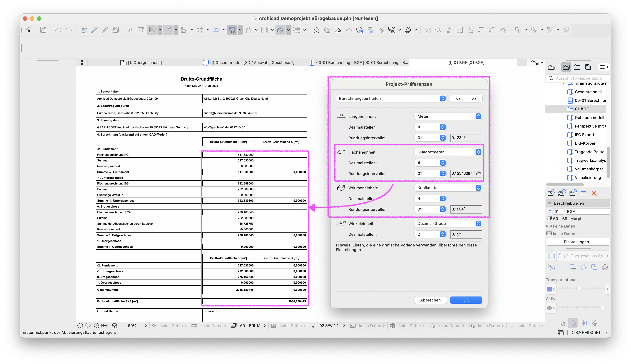Viewport: 631px width, 364px height.
Task: Click the zoom-in magnifier in bottom bar
Action: 96,325
